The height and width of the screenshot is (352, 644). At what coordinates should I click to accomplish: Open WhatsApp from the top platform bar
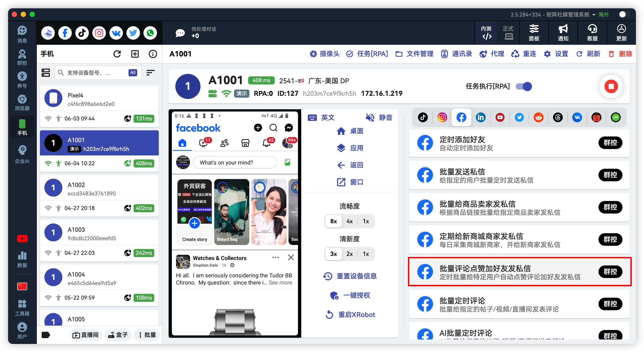click(150, 33)
